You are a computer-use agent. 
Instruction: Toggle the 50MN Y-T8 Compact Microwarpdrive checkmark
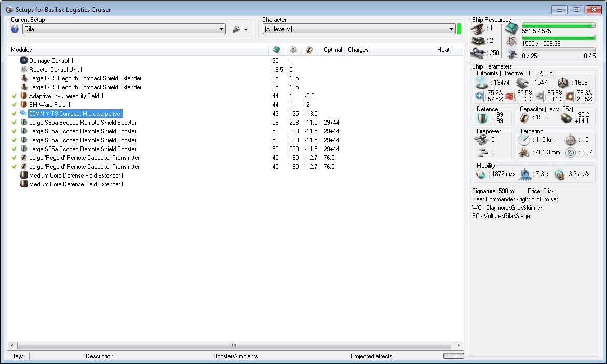[x=14, y=114]
